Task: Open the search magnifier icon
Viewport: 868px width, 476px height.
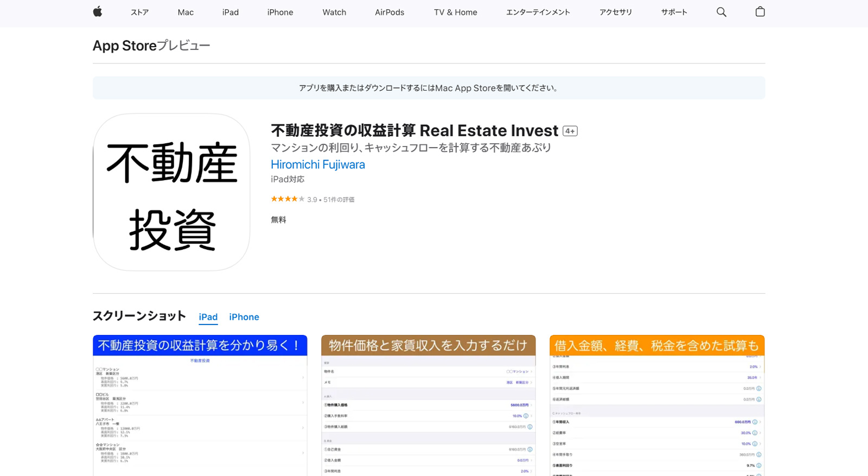Action: pyautogui.click(x=721, y=12)
